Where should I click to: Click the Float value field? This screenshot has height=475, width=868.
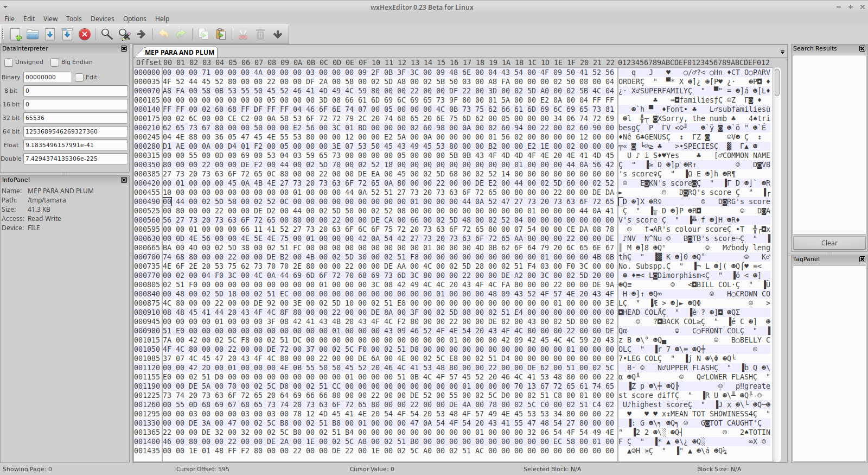pyautogui.click(x=75, y=145)
